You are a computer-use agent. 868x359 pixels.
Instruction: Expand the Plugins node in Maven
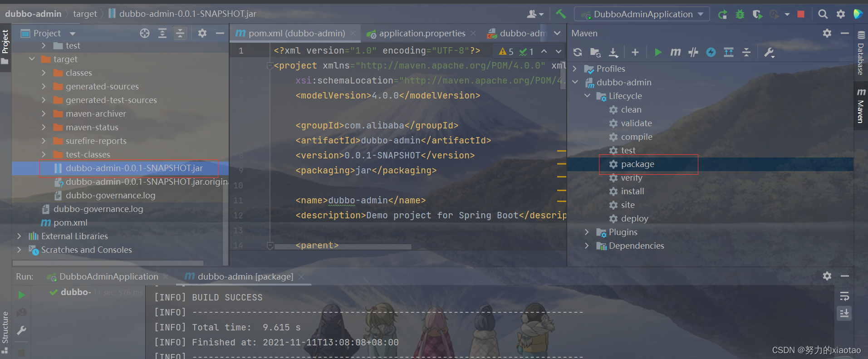(x=587, y=232)
